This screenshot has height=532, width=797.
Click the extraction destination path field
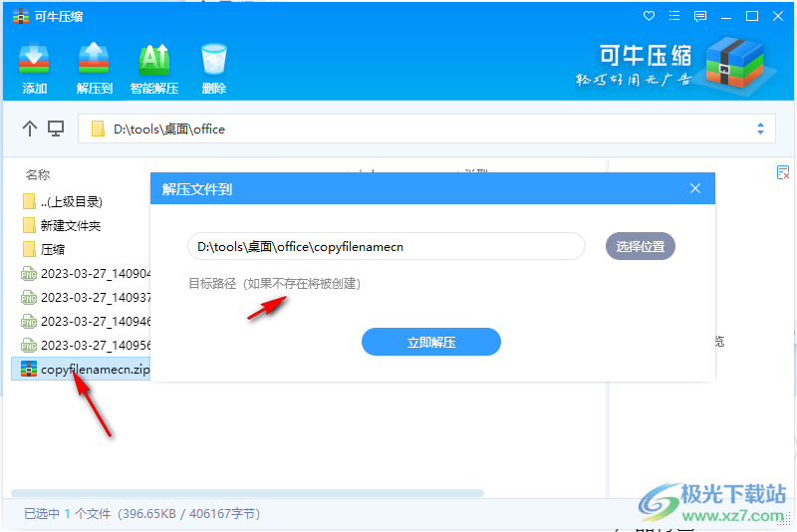(387, 246)
